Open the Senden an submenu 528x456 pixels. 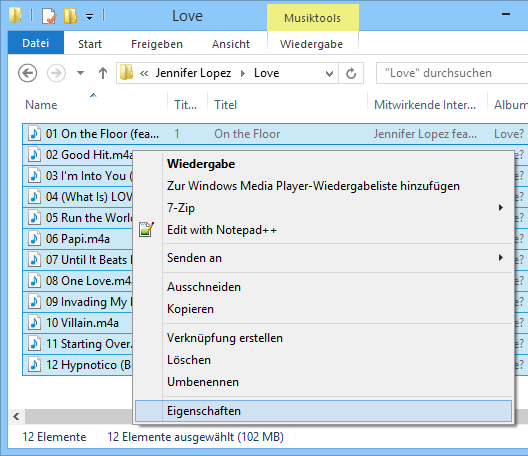coord(323,258)
